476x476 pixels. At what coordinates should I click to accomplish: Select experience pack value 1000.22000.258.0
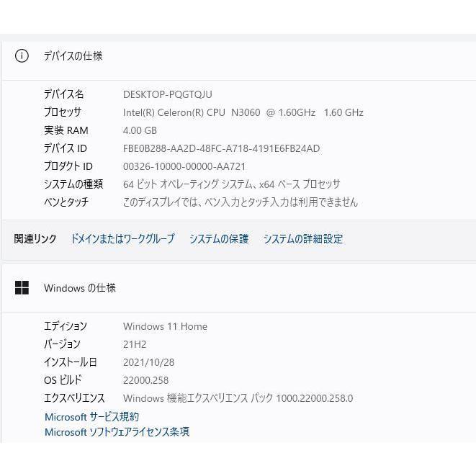pos(315,398)
